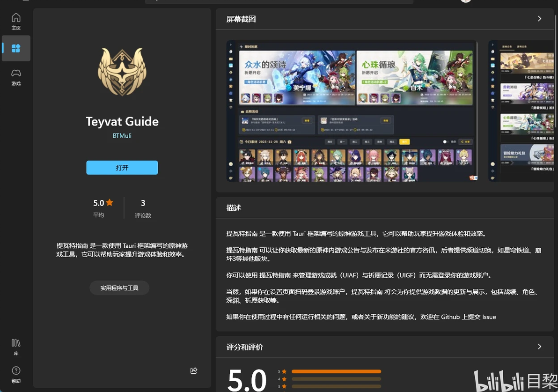Expand the 屏幕截图 screenshots section arrow
The image size is (558, 392).
tap(539, 19)
